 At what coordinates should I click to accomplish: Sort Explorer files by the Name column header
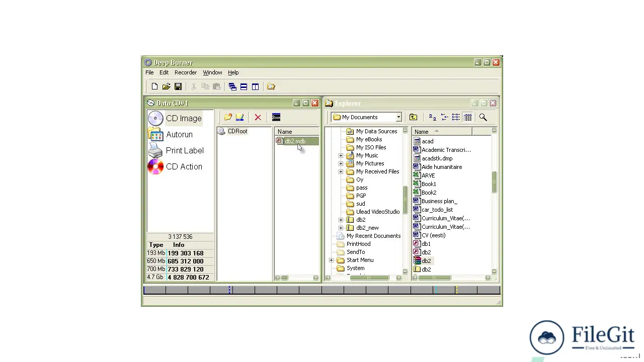pos(442,132)
